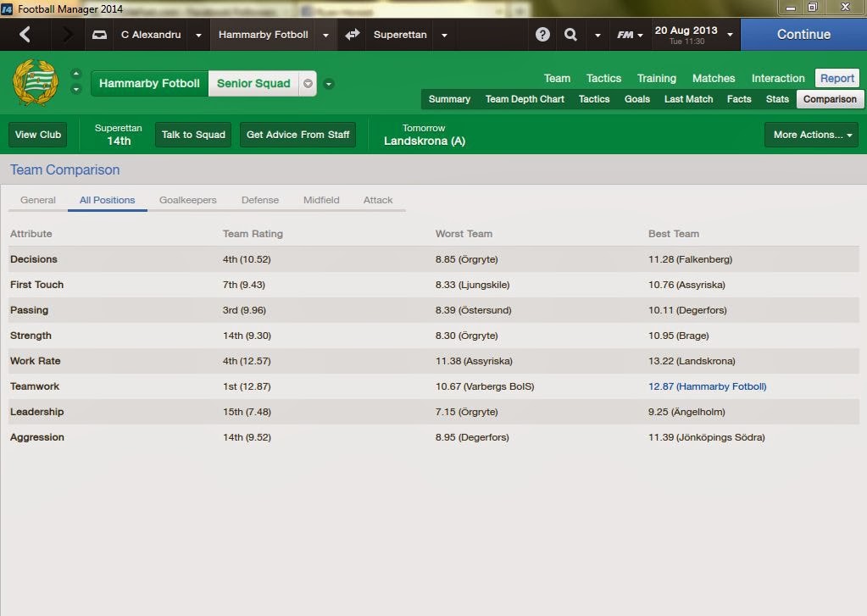867x616 pixels.
Task: Open the help question mark icon
Action: (x=542, y=35)
